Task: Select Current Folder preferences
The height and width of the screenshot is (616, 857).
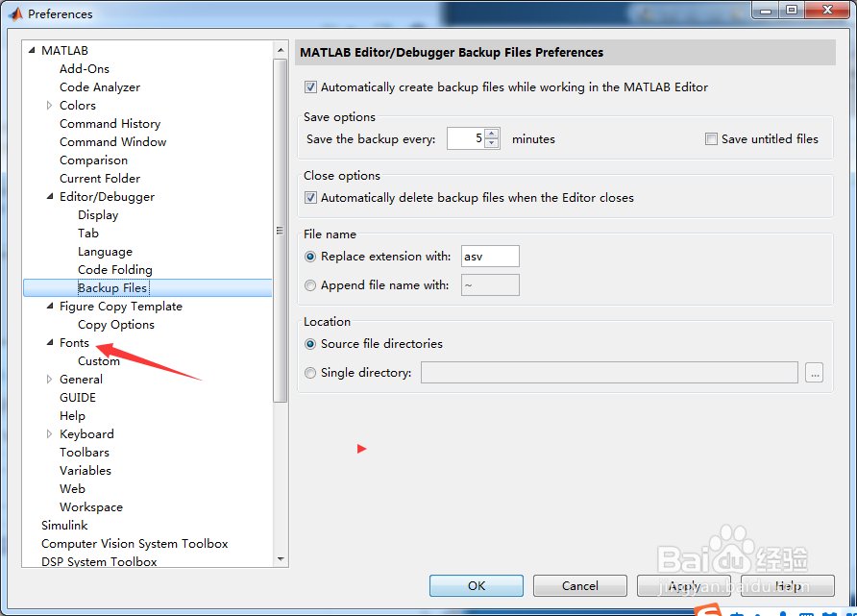Action: coord(100,178)
